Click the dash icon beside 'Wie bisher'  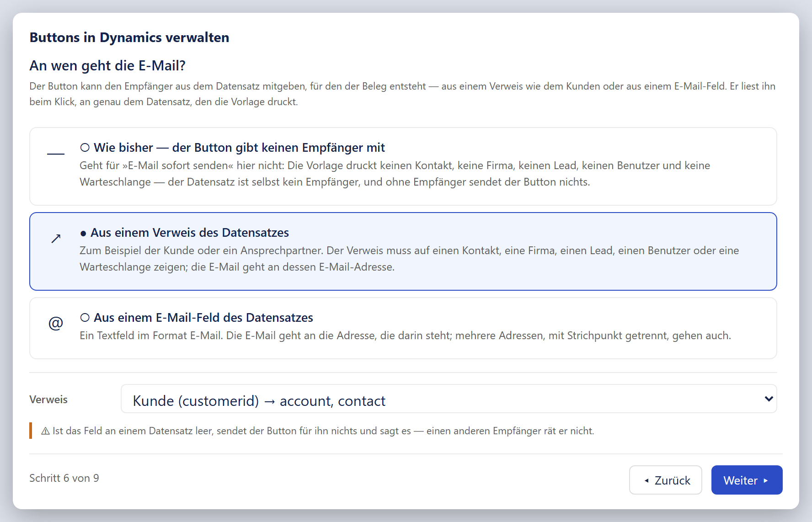56,154
